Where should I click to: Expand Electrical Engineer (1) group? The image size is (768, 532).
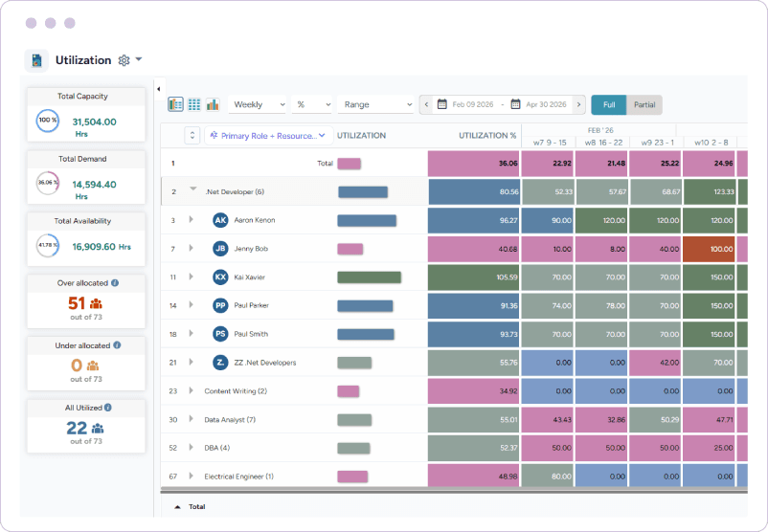click(191, 476)
